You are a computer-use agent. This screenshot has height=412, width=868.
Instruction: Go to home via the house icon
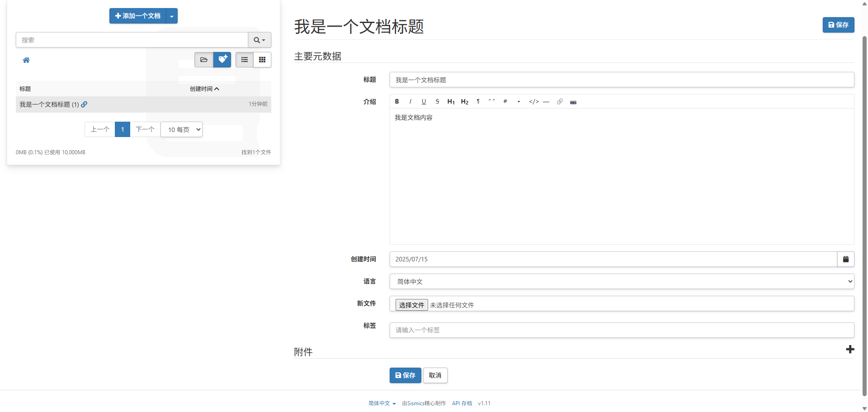click(26, 60)
